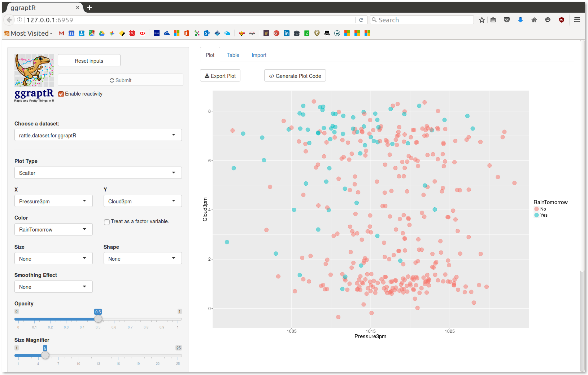Click the Gmail bookmark icon
Screen dimensions: 588x375
tap(61, 33)
